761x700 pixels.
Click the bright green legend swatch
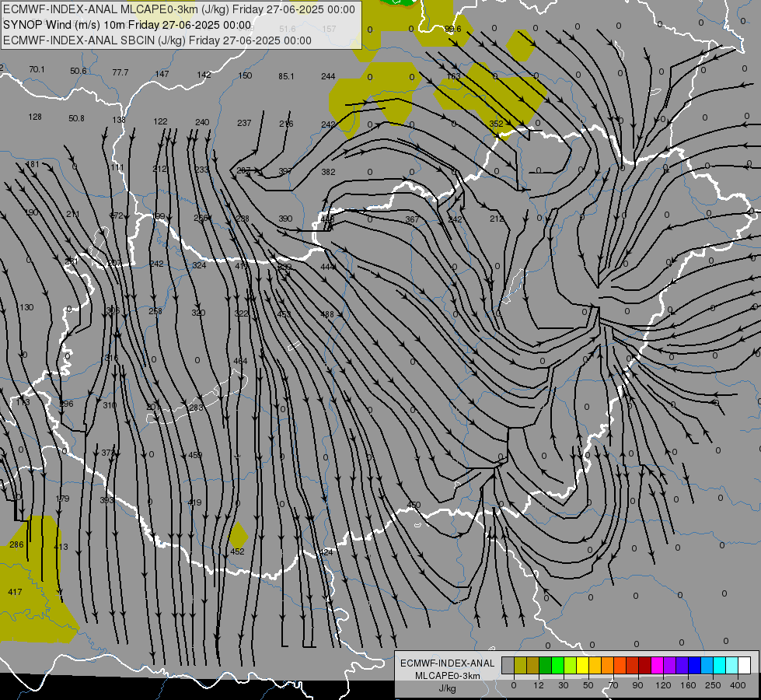[557, 665]
